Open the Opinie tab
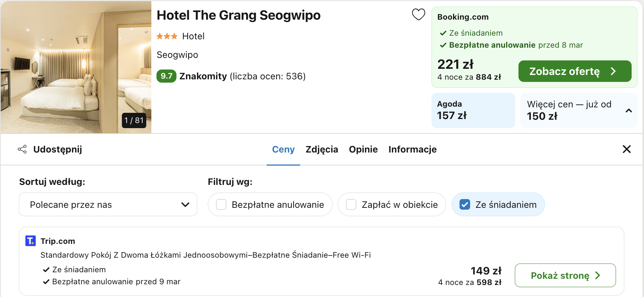644x297 pixels. (363, 149)
